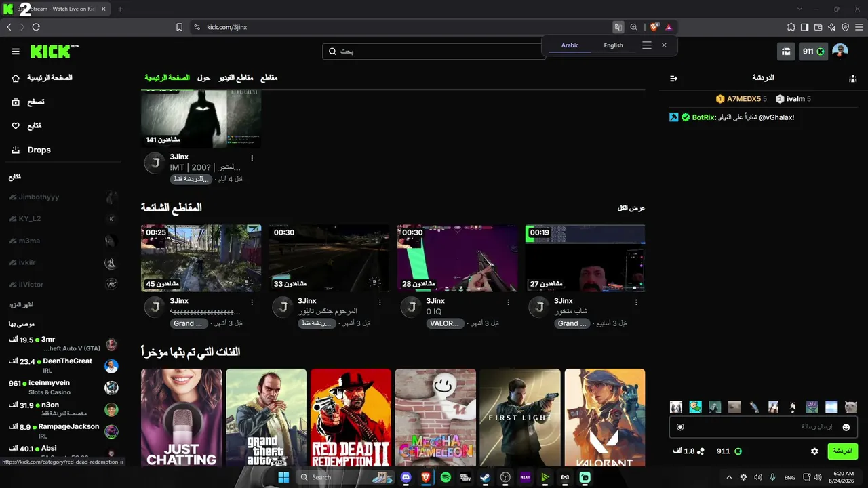Open translate popup options menu

tap(647, 45)
